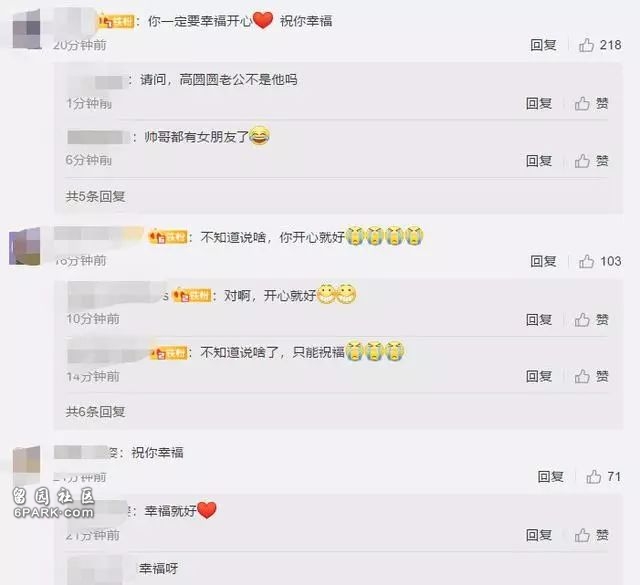This screenshot has width=640, height=585.
Task: Click the fan badge on the first comment
Action: (x=117, y=21)
